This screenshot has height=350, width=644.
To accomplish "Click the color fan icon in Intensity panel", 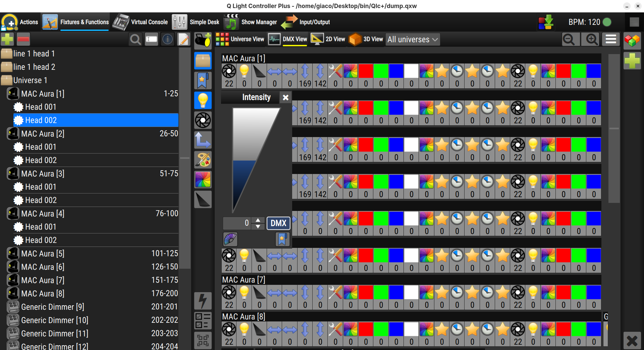I will pyautogui.click(x=230, y=239).
